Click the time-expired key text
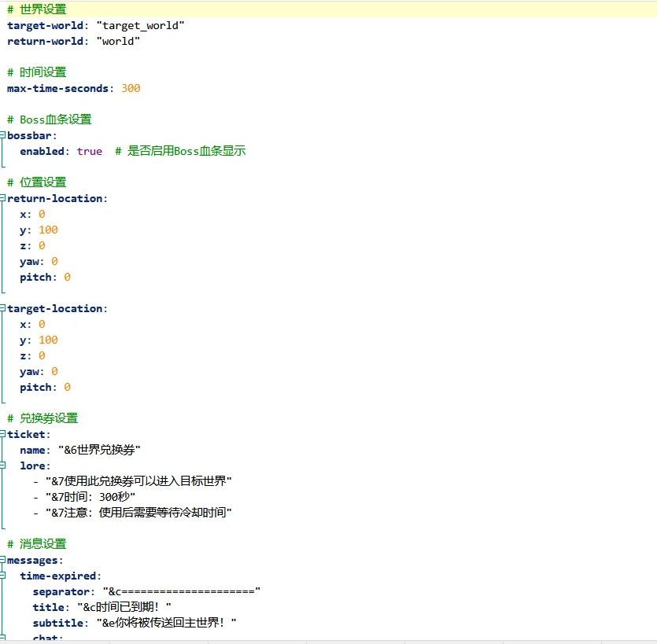Viewport: 657px width, 644px height. (57, 576)
